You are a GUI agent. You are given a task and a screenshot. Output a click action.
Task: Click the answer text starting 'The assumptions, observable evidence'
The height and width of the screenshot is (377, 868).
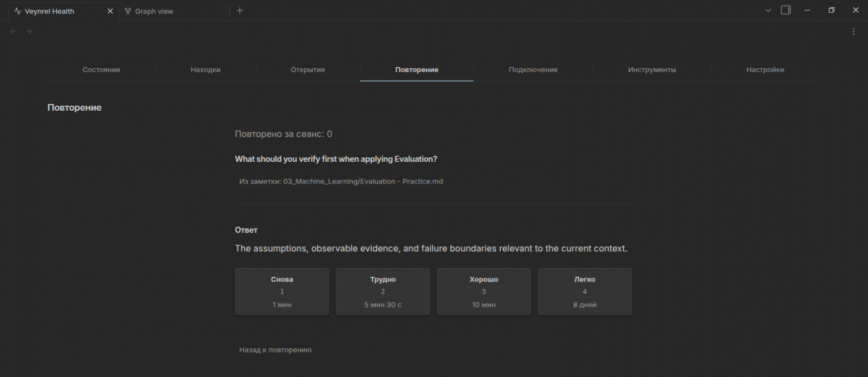(431, 249)
